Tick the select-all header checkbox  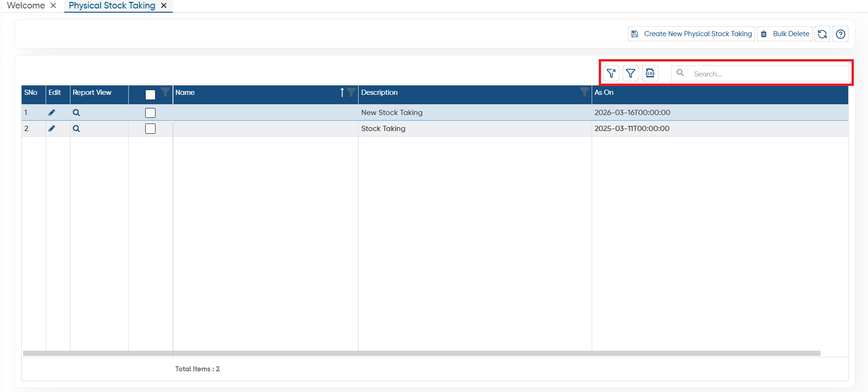coord(150,94)
